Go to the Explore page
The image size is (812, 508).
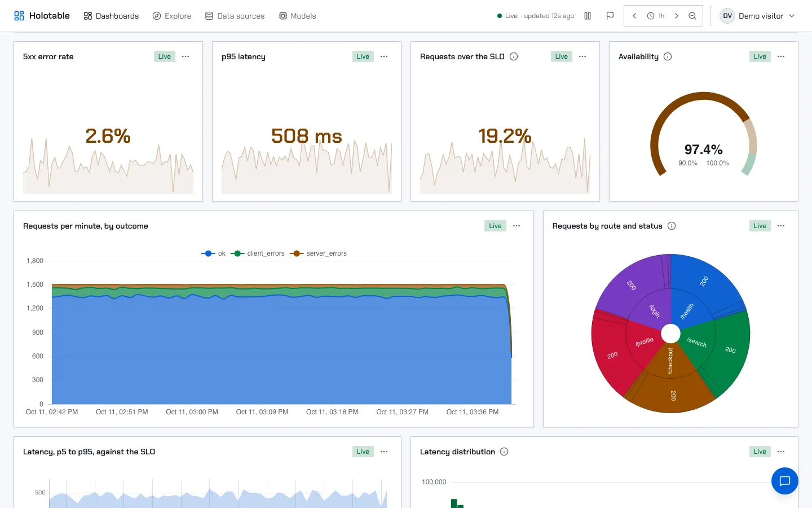[172, 16]
